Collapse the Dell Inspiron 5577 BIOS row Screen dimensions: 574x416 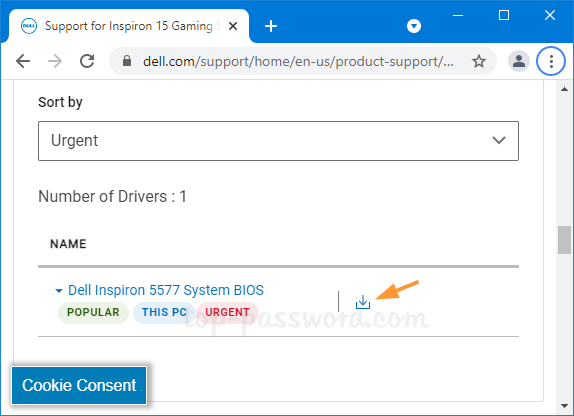tap(59, 291)
